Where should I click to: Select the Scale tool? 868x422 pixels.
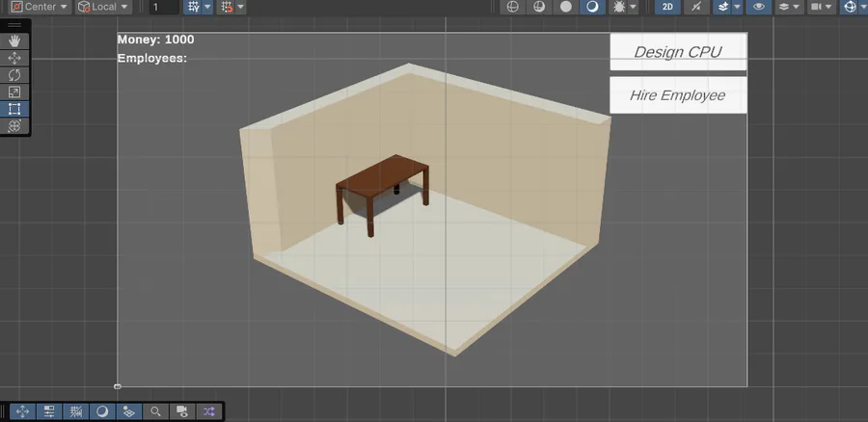(14, 92)
